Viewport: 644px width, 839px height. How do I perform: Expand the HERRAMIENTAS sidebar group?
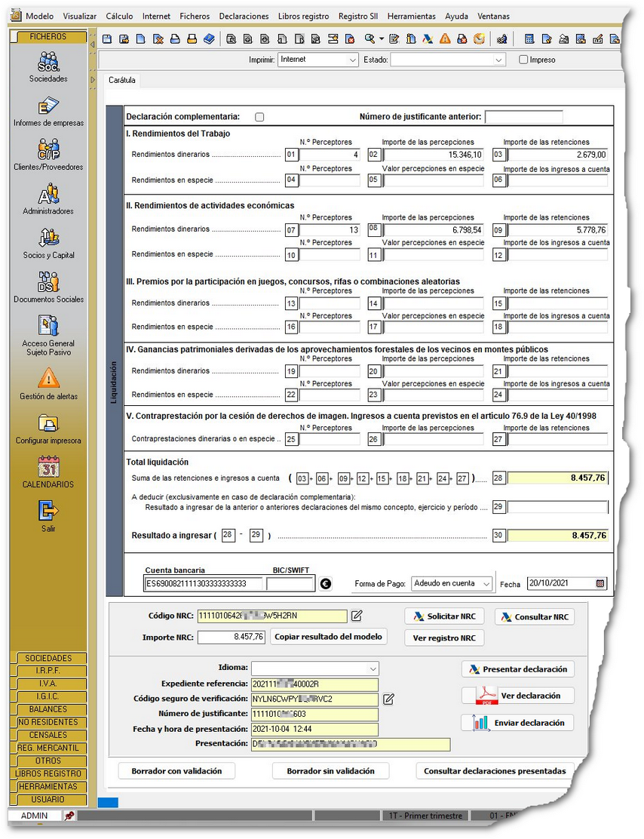coord(48,786)
